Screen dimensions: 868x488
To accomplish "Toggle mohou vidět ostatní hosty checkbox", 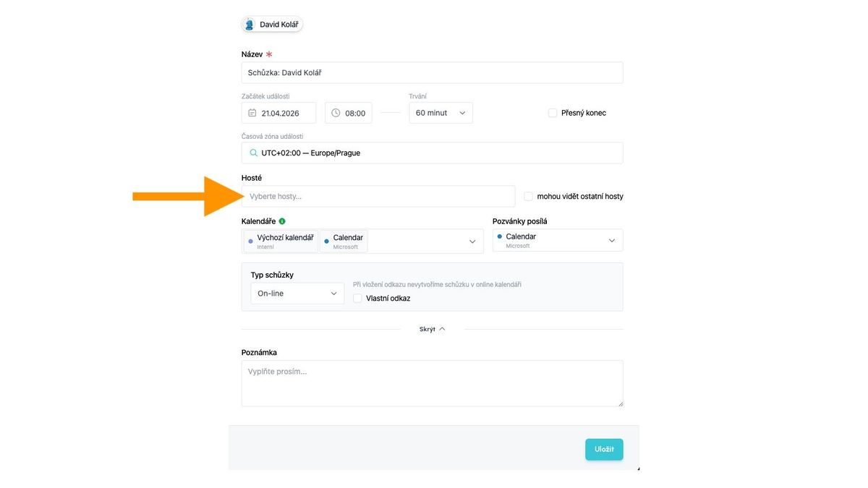I will click(x=529, y=196).
